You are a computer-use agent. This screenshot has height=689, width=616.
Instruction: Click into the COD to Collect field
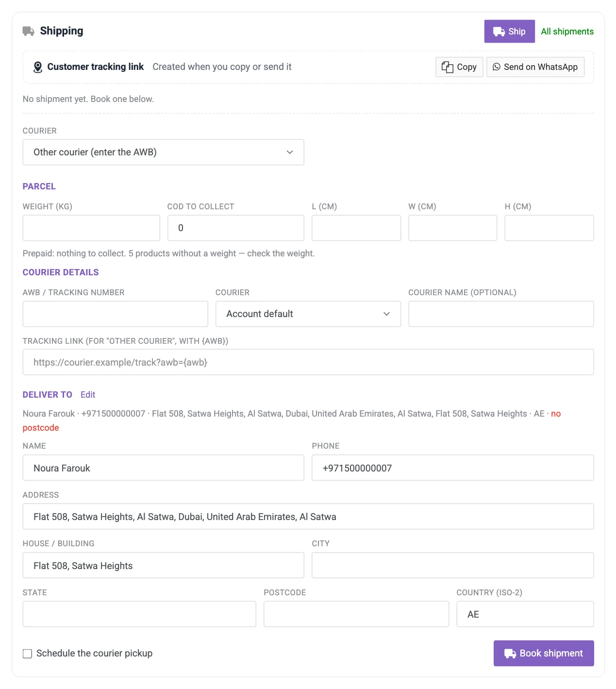point(236,228)
